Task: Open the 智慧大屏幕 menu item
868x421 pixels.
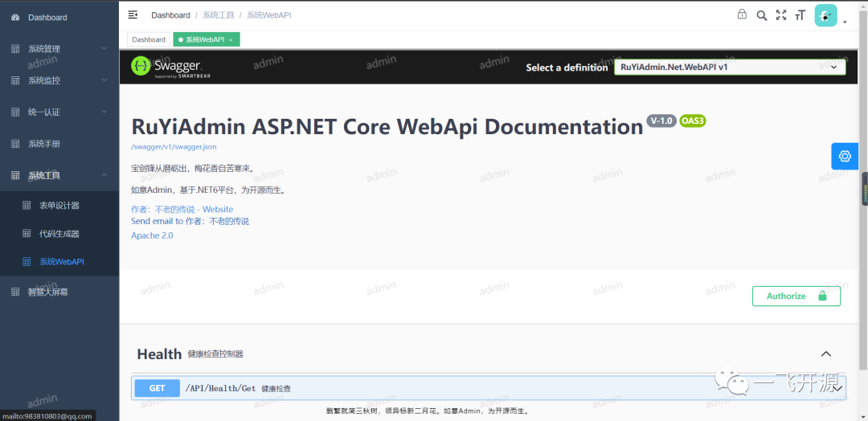Action: point(59,292)
